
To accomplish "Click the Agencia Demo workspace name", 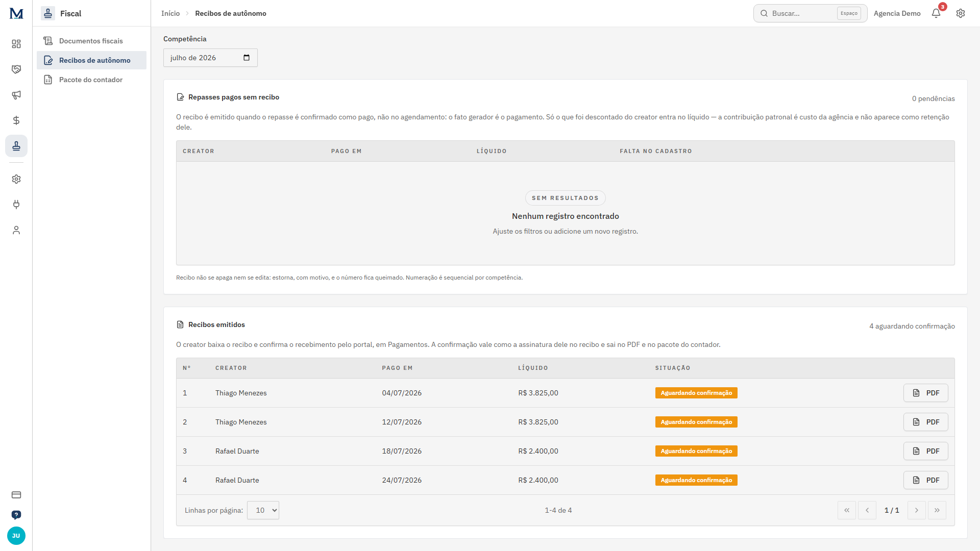I will click(897, 13).
